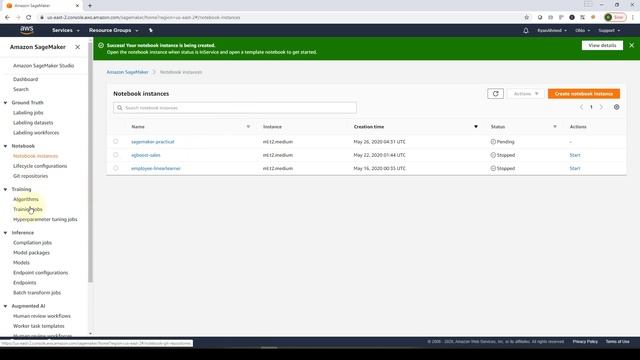Open Batch transform jobs
Image resolution: width=640 pixels, height=360 pixels.
click(37, 293)
